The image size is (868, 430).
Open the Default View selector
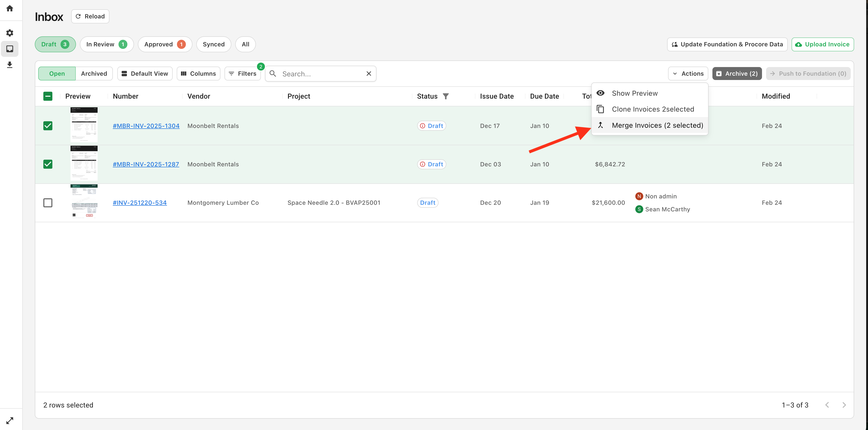pyautogui.click(x=145, y=74)
